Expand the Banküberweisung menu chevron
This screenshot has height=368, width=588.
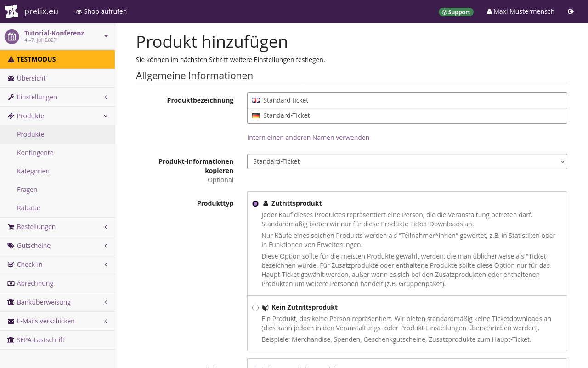coord(106,302)
